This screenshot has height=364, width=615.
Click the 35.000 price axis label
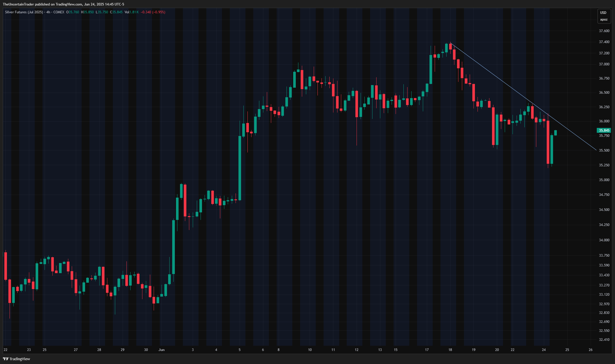click(x=604, y=180)
